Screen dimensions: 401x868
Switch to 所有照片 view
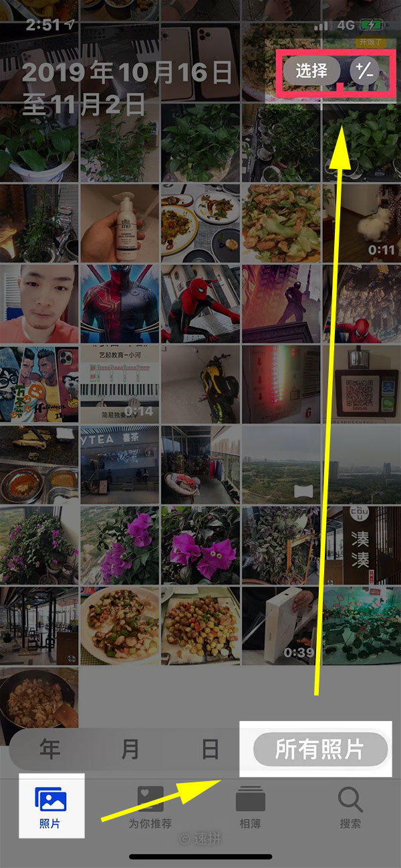[x=320, y=749]
